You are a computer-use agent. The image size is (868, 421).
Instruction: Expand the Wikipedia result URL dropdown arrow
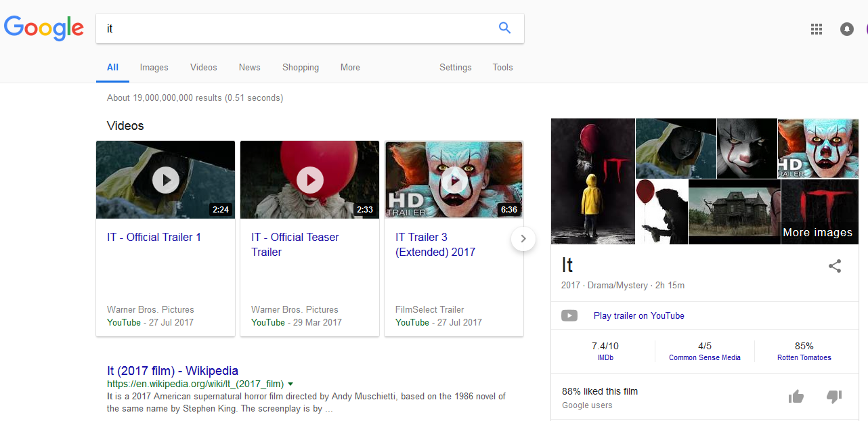(290, 384)
